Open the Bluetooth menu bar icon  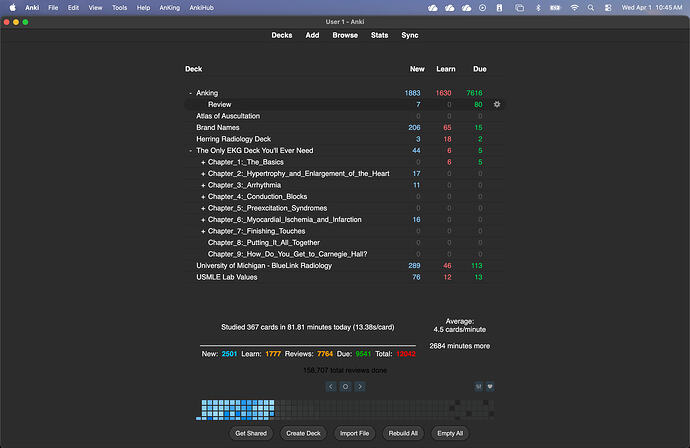[538, 7]
